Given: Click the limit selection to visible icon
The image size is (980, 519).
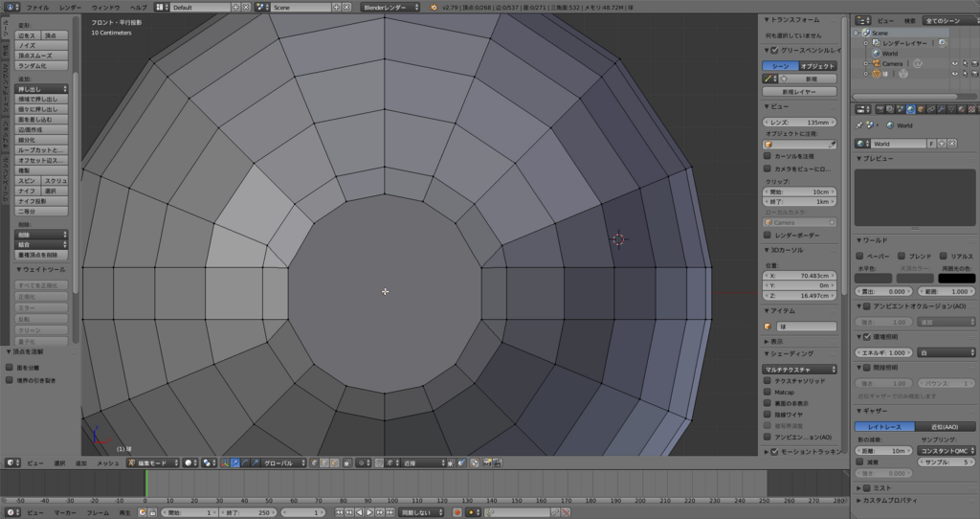Looking at the screenshot, I should (346, 463).
